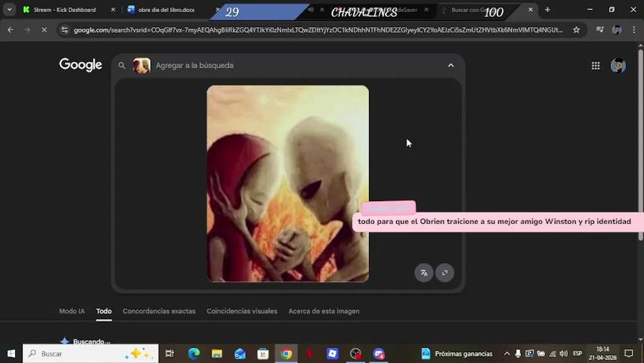The image size is (644, 363).
Task: Open Windows notification center
Action: point(629,354)
